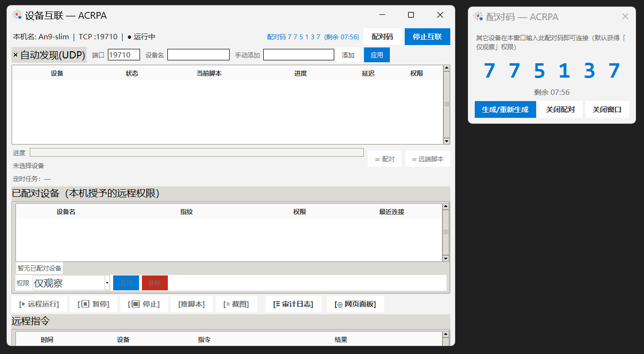Viewport: 644px width, 354px height.
Task: Toggle the 自动发现(UDP) checkbox
Action: [15, 55]
